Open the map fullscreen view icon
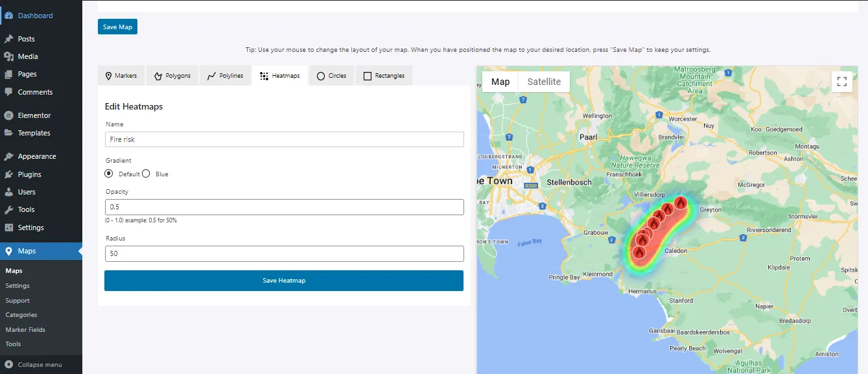The height and width of the screenshot is (374, 868). click(842, 81)
